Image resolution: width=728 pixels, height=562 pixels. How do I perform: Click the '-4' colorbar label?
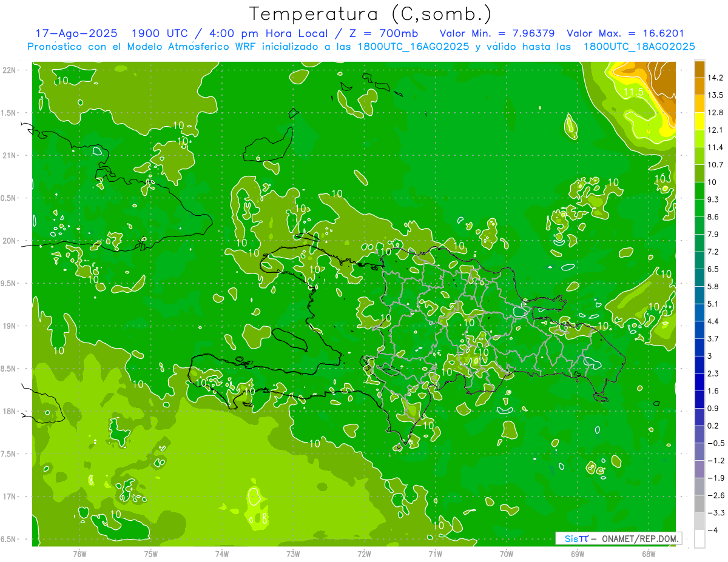pos(713,530)
